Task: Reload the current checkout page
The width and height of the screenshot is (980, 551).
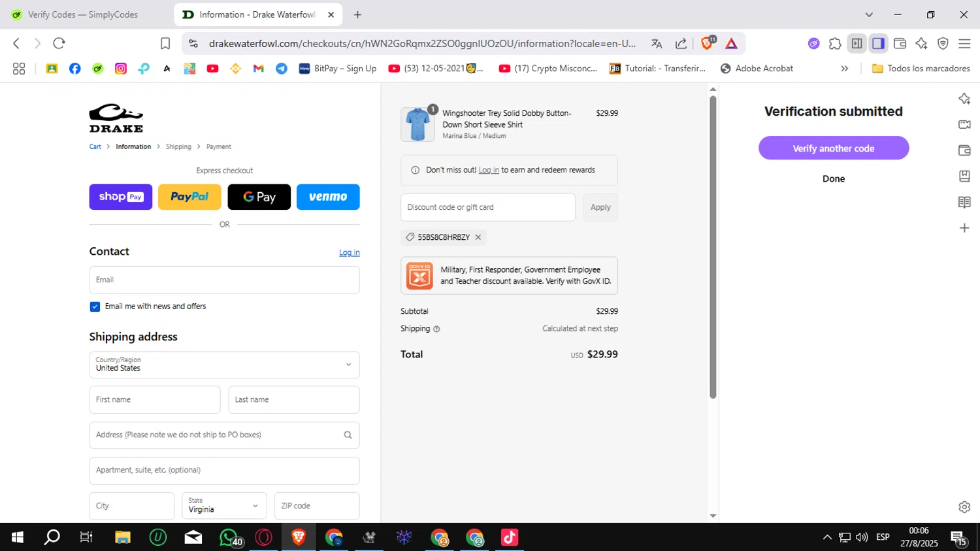Action: [59, 43]
